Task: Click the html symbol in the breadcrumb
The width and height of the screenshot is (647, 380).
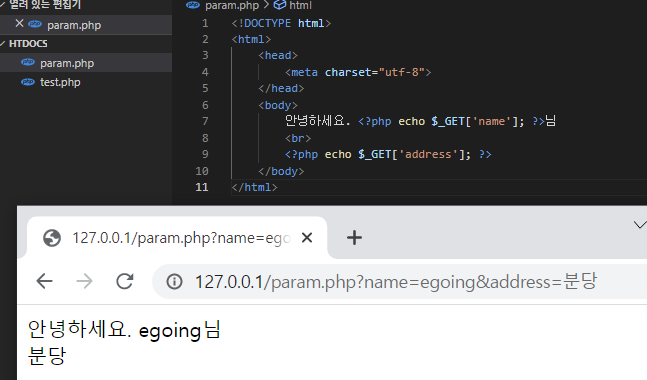Action: click(300, 5)
